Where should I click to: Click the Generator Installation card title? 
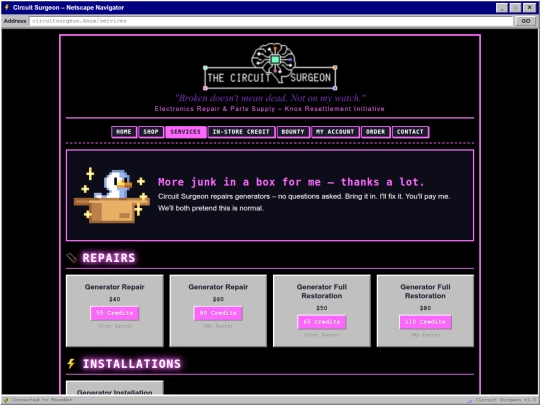115,392
